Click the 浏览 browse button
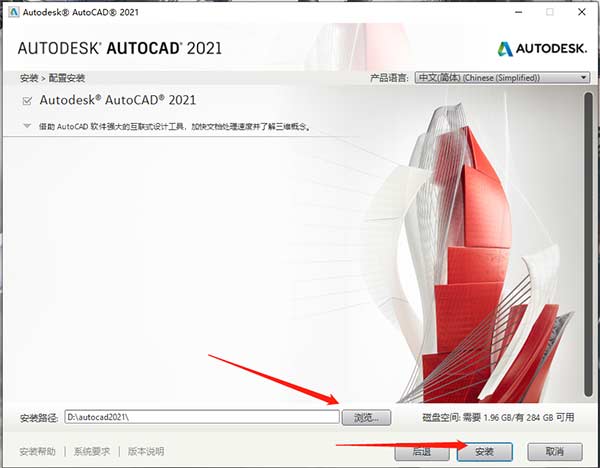 (366, 417)
